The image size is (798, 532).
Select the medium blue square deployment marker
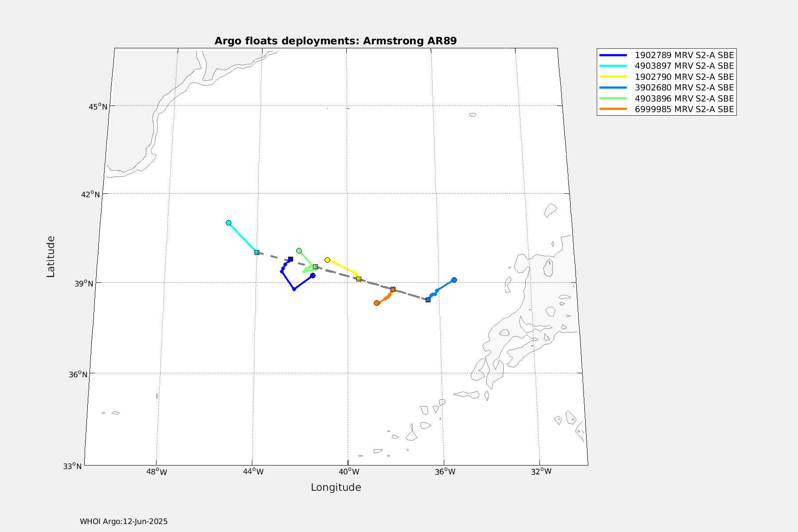pos(428,300)
